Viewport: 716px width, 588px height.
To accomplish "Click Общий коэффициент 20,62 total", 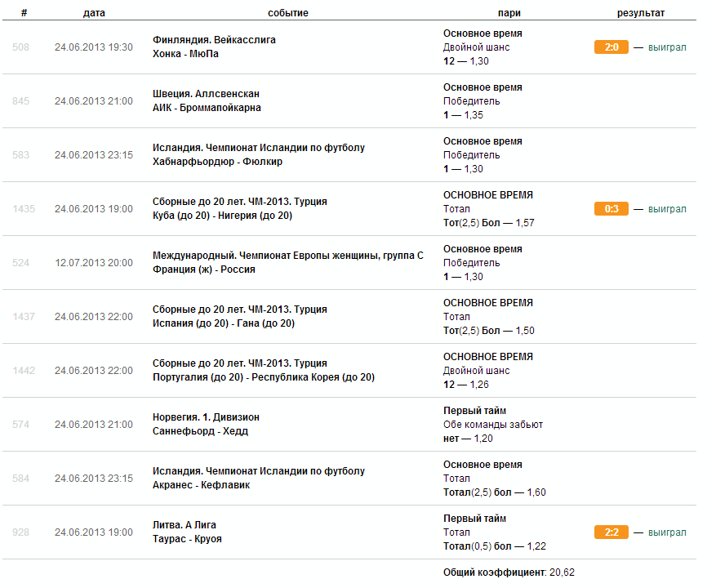I will tap(509, 572).
